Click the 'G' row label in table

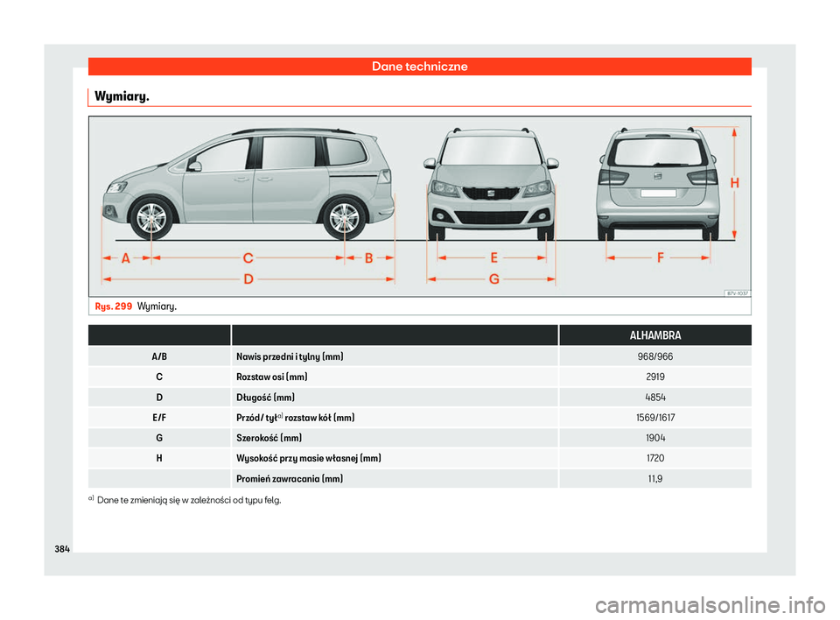pyautogui.click(x=159, y=438)
